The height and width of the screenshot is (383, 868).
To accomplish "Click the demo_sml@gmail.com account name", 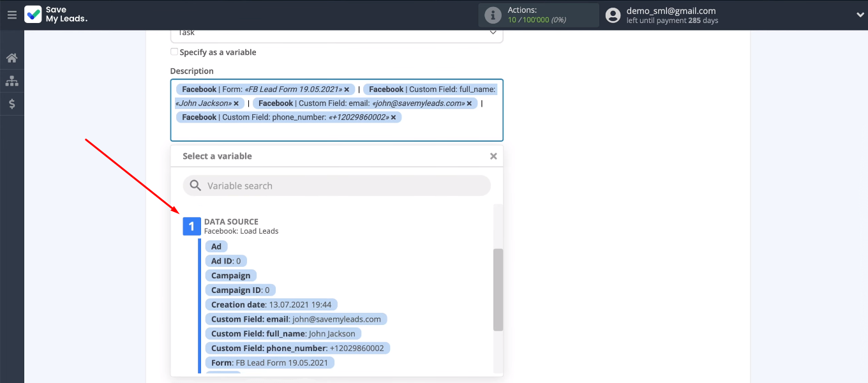I will tap(671, 11).
